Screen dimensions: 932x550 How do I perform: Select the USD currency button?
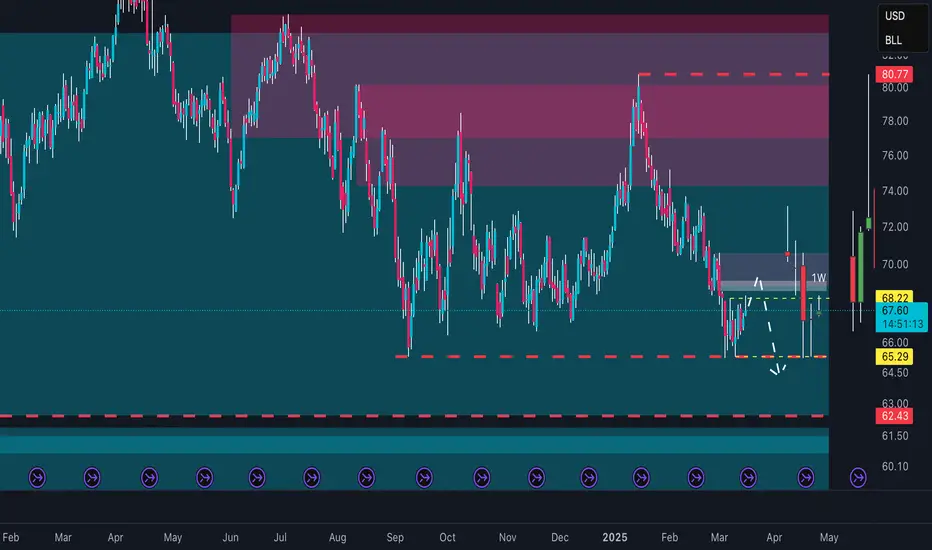pyautogui.click(x=895, y=16)
